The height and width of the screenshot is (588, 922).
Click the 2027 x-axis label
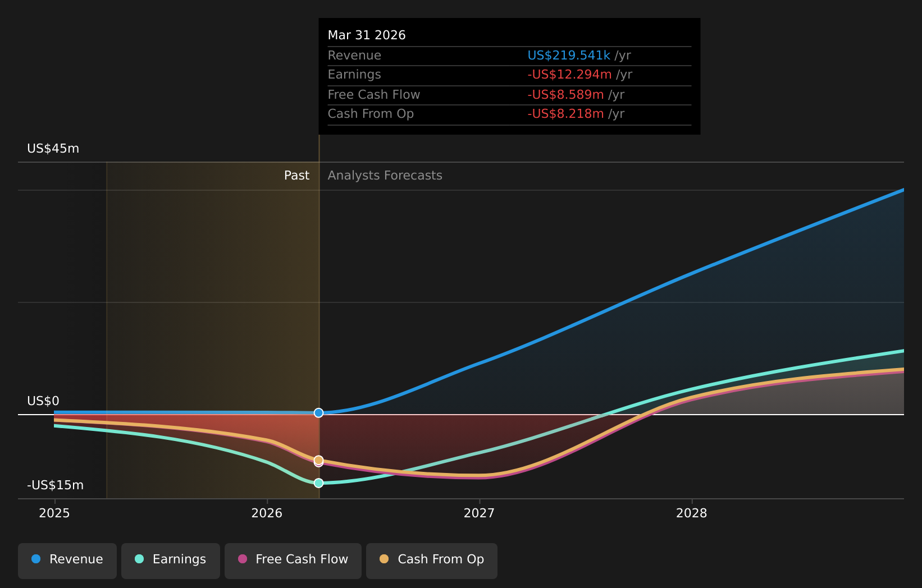point(479,513)
